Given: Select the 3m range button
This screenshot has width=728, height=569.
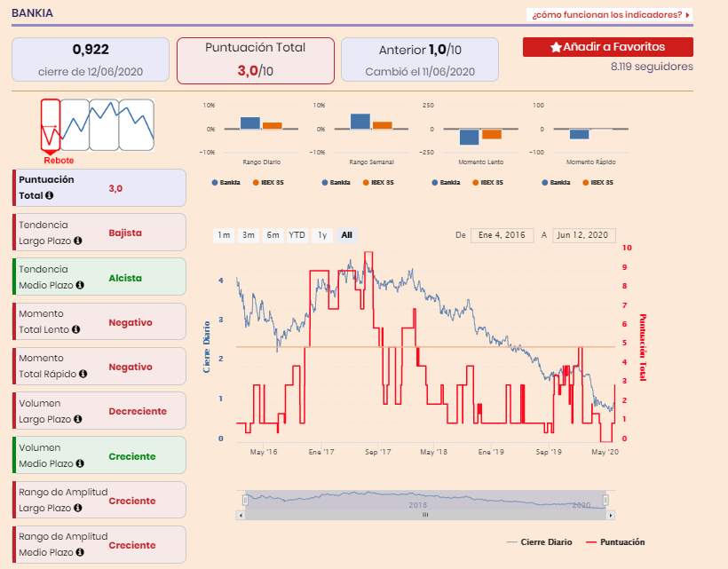Looking at the screenshot, I should click(249, 235).
